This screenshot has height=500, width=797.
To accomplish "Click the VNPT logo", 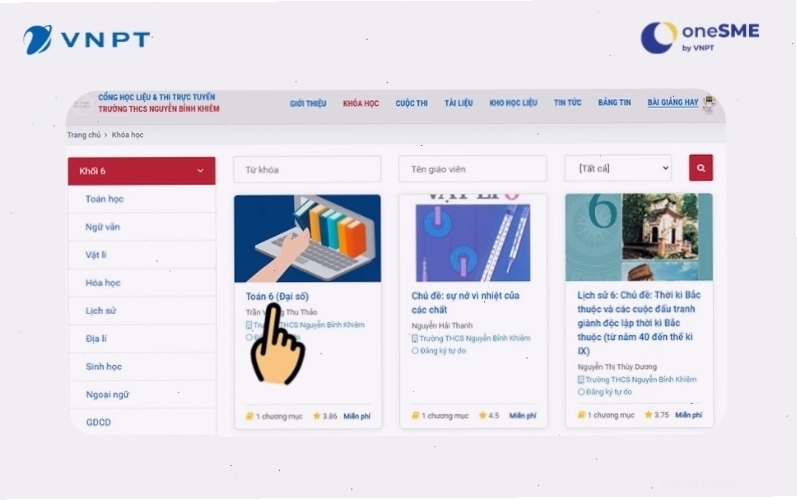I will click(87, 40).
